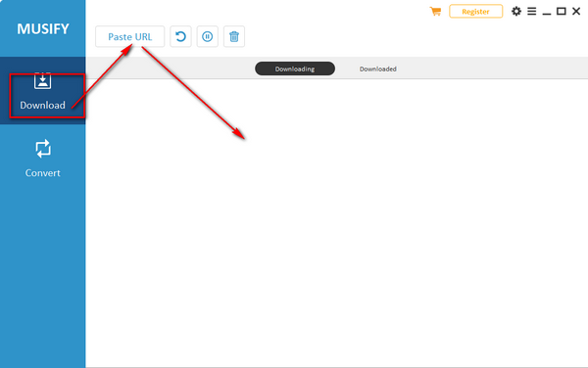Open settings via gear icon

(x=516, y=11)
